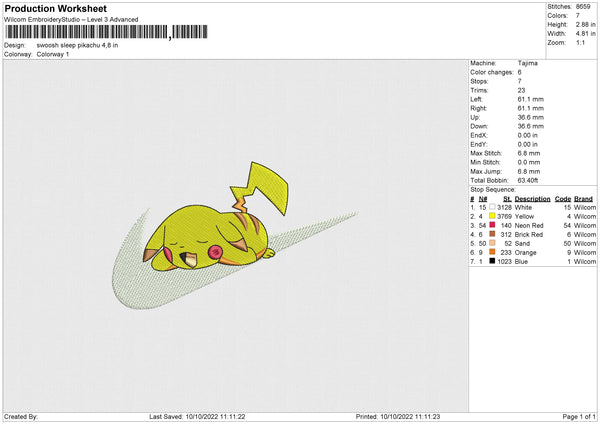Click the 'Orange' description in row 6

[525, 253]
